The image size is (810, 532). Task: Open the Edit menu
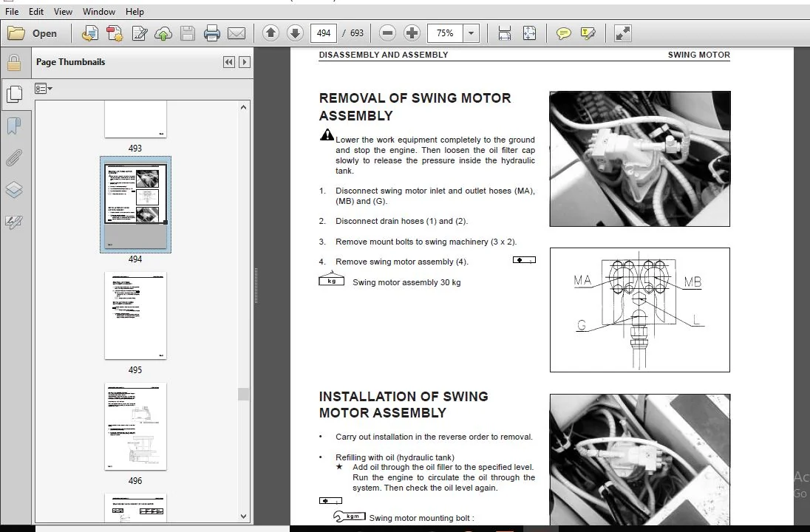point(35,11)
